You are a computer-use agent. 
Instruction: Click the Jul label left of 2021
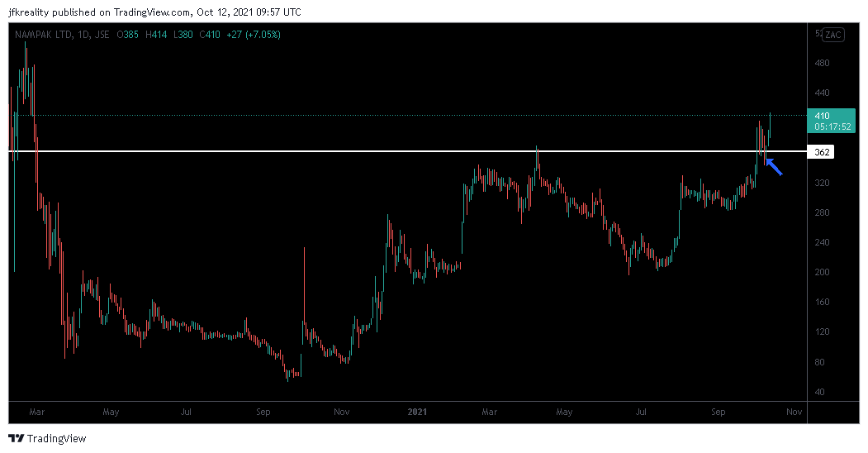coord(187,412)
